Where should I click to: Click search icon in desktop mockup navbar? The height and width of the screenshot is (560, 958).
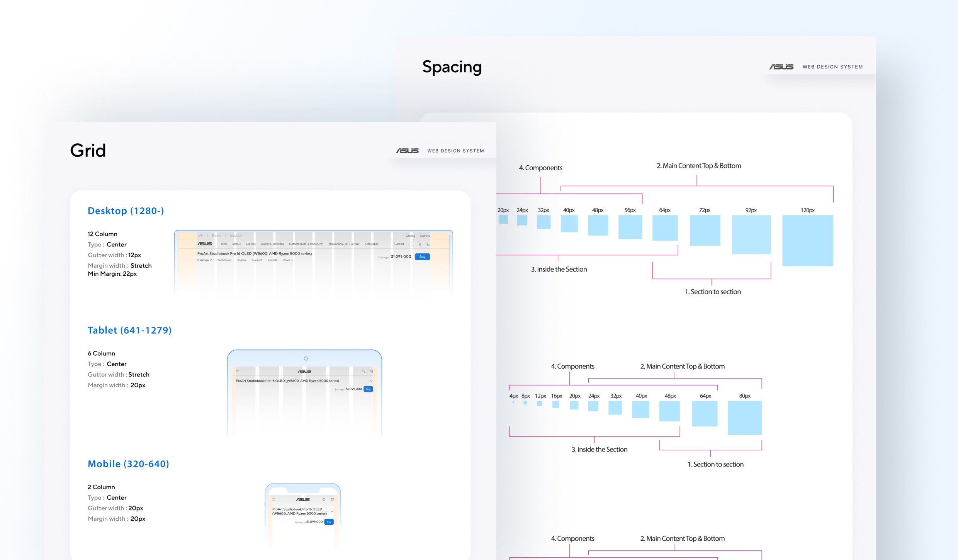411,244
